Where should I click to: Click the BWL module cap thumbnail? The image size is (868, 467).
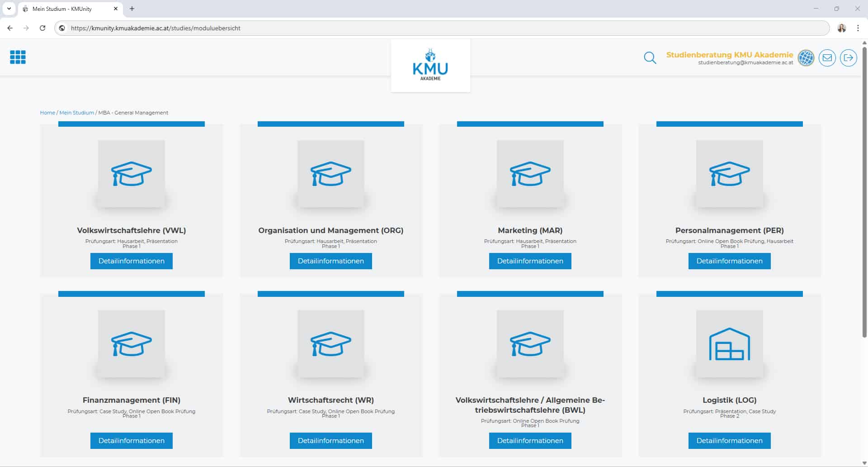pyautogui.click(x=530, y=343)
